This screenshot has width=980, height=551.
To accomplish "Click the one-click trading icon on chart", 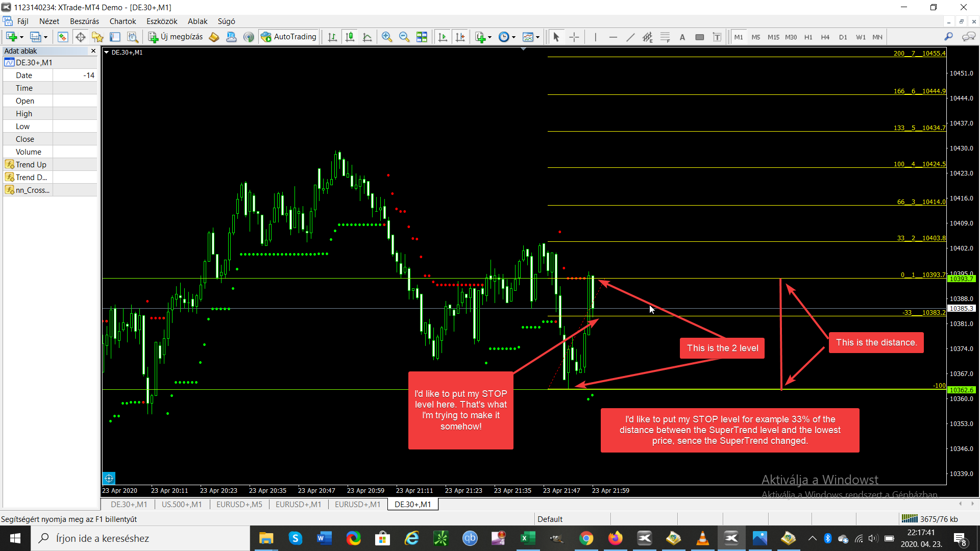I will click(x=109, y=479).
